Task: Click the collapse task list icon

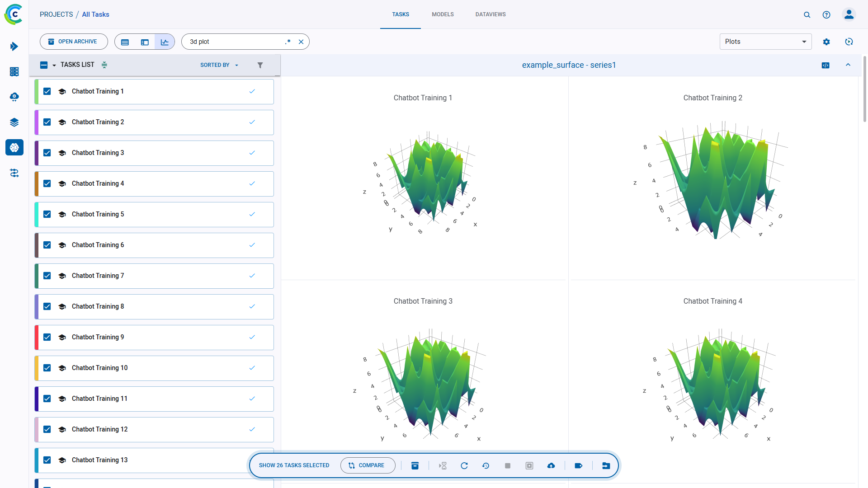Action: [104, 65]
